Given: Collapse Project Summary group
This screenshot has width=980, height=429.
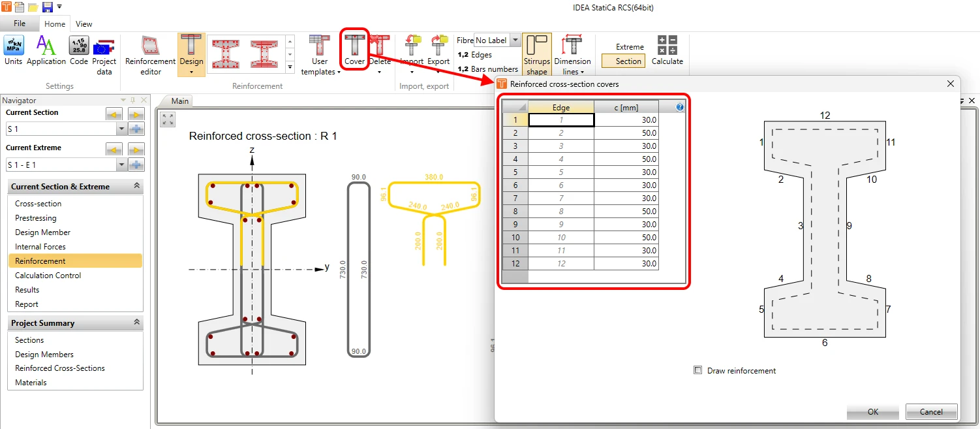Looking at the screenshot, I should 136,323.
